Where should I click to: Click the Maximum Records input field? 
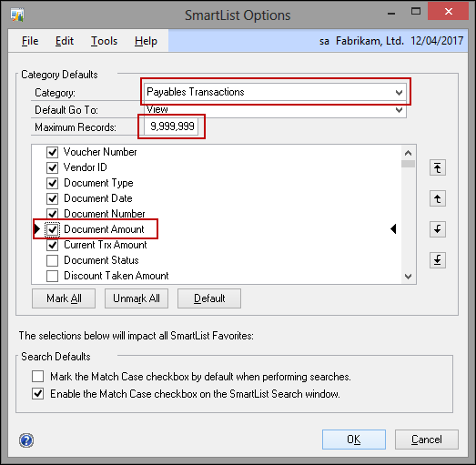tap(171, 126)
